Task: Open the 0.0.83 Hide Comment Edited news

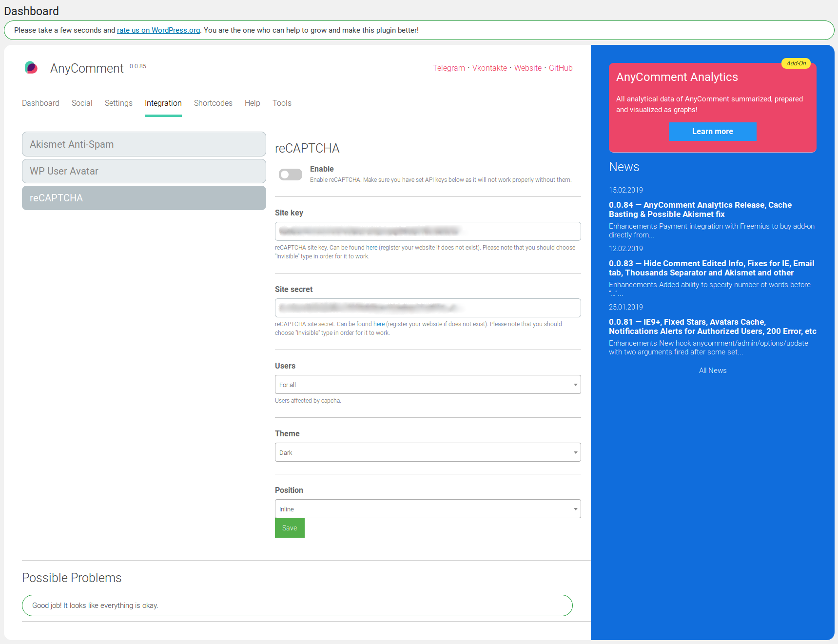Action: click(711, 268)
